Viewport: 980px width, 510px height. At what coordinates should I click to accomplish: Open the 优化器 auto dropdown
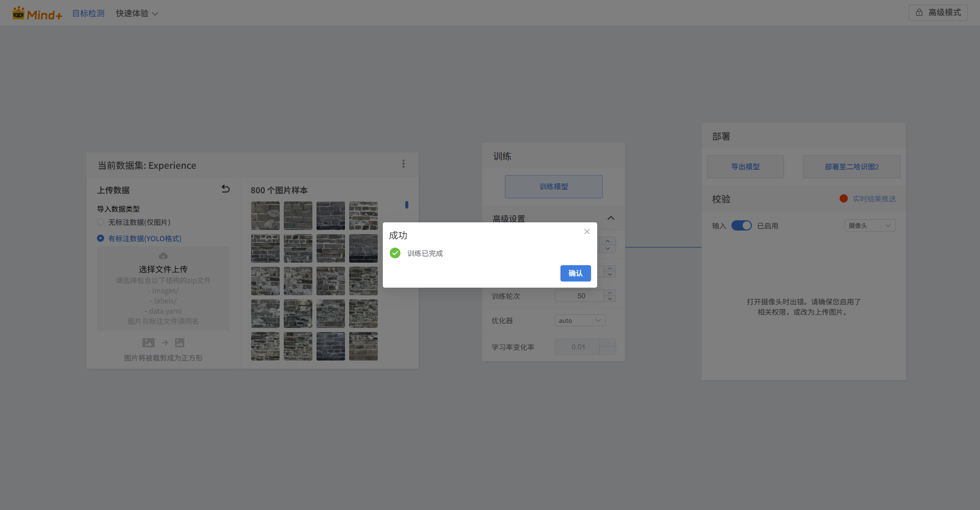(x=580, y=320)
